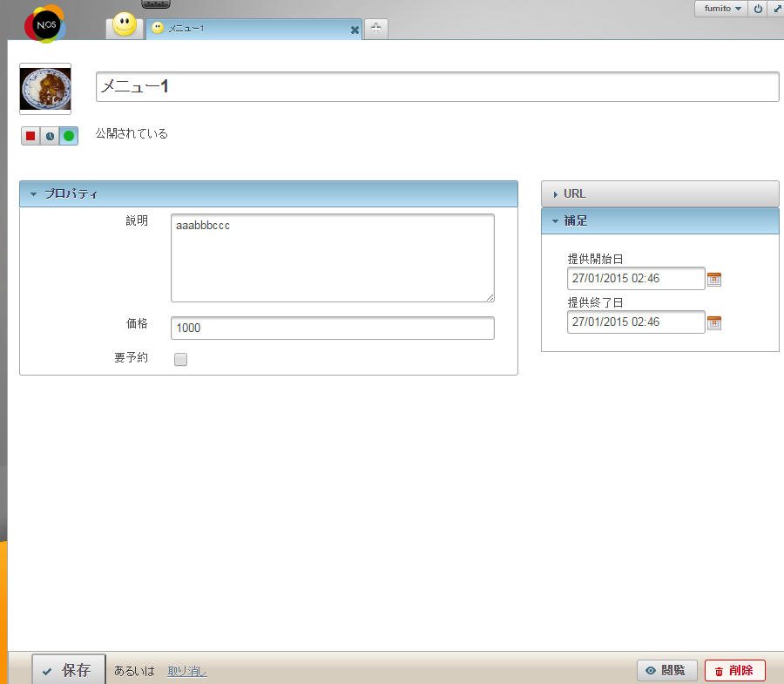Click the 説明 label
The image size is (784, 684).
[x=137, y=220]
